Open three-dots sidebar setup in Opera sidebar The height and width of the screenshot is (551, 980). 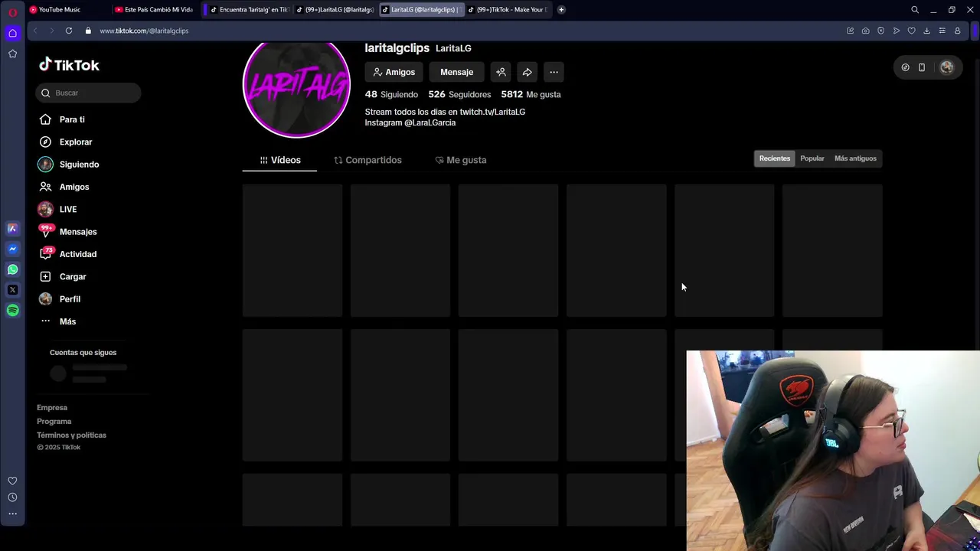[12, 514]
